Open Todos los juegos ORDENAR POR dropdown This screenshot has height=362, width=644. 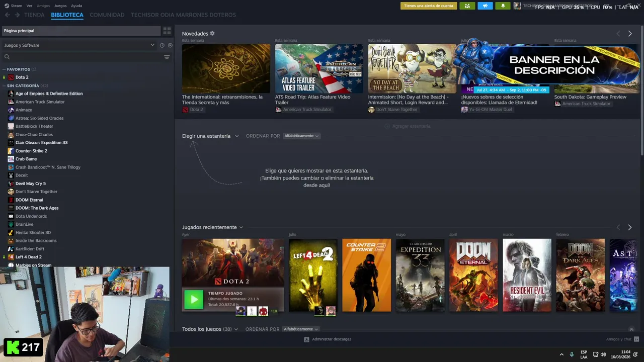[301, 329]
